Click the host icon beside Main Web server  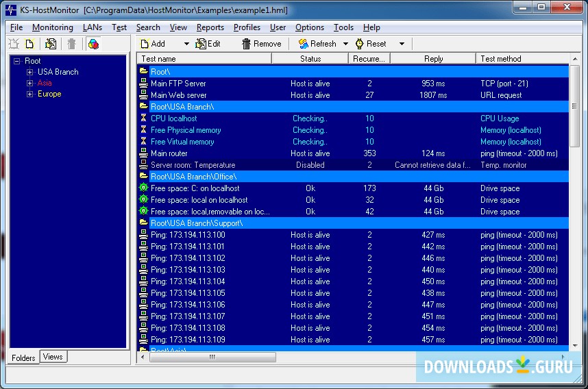pos(143,95)
